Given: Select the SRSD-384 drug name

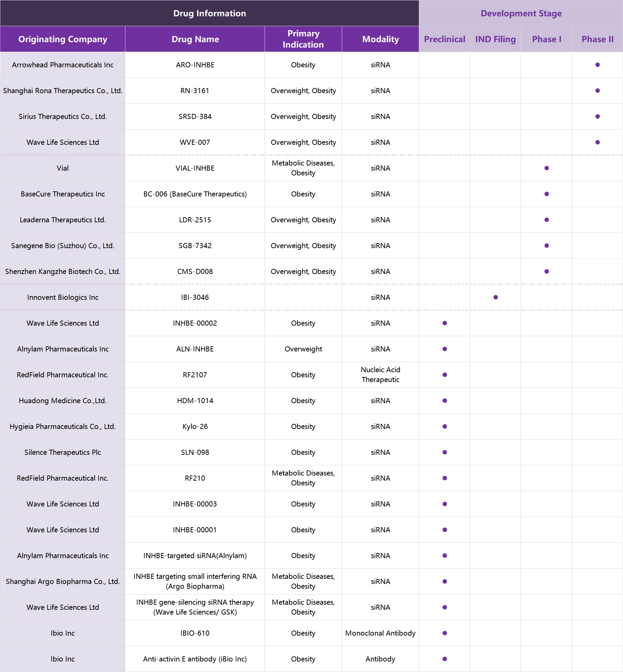Looking at the screenshot, I should click(195, 117).
